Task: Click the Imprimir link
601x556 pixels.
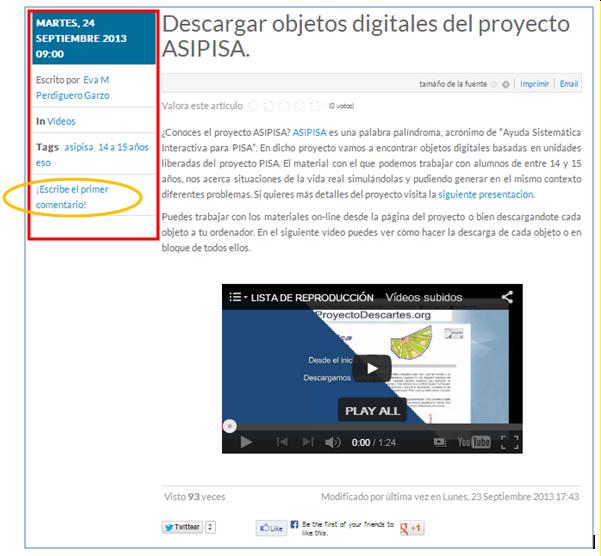Action: pos(534,84)
